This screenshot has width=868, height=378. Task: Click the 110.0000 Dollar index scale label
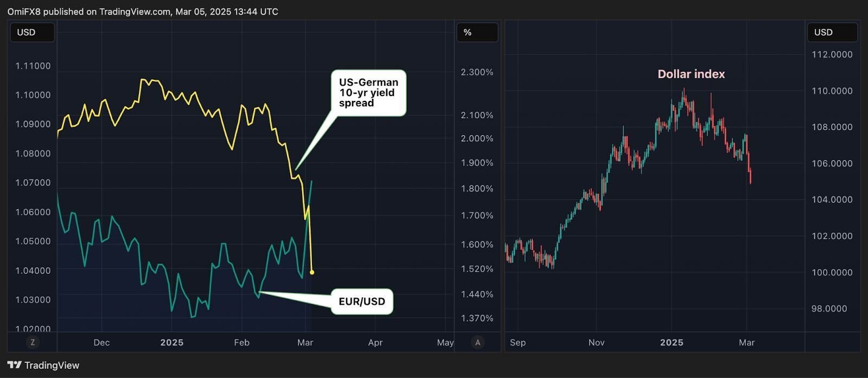(x=832, y=91)
